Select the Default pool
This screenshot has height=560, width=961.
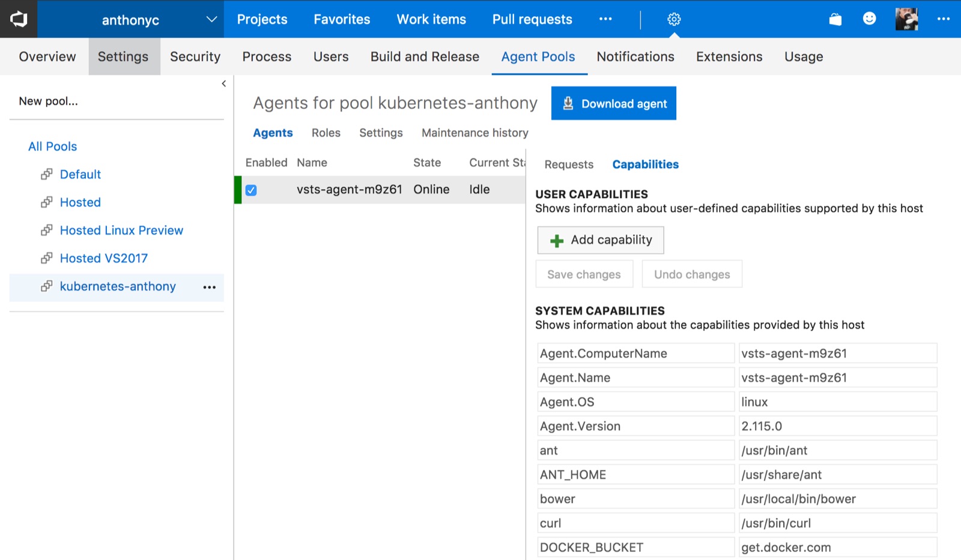pyautogui.click(x=80, y=174)
